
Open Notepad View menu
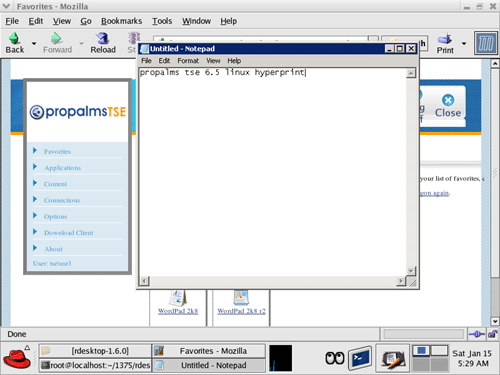click(x=213, y=61)
